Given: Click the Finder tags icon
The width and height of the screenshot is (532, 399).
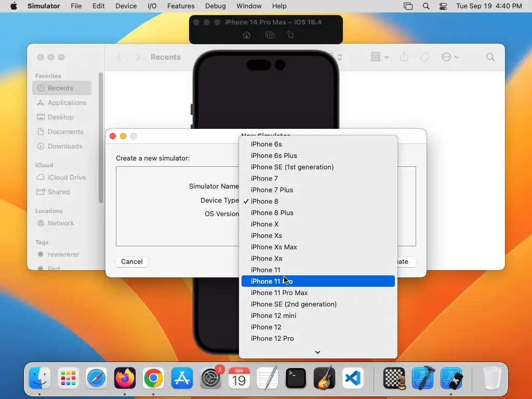Looking at the screenshot, I should [424, 57].
